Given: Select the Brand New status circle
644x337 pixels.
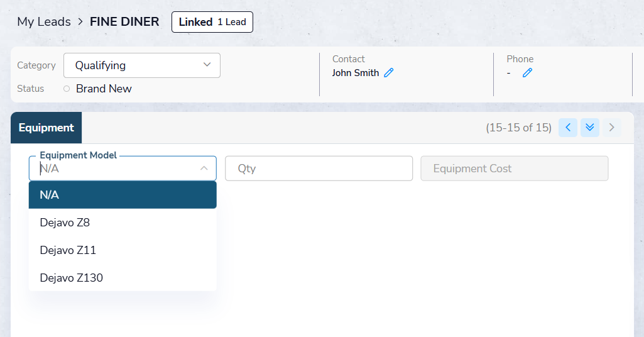Looking at the screenshot, I should (67, 89).
